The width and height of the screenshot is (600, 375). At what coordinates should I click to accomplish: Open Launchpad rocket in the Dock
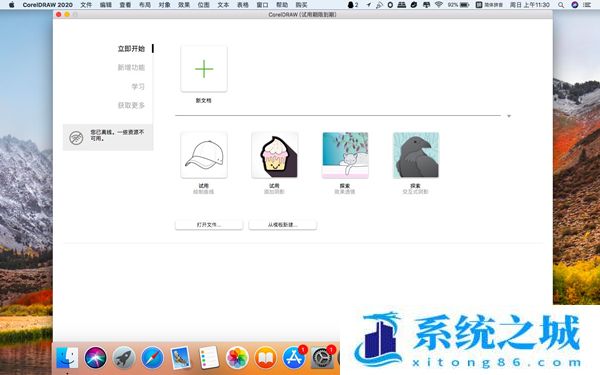coord(124,358)
